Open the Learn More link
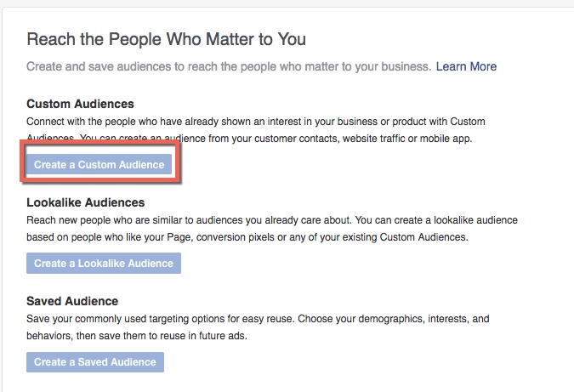This screenshot has width=574, height=392. [466, 66]
